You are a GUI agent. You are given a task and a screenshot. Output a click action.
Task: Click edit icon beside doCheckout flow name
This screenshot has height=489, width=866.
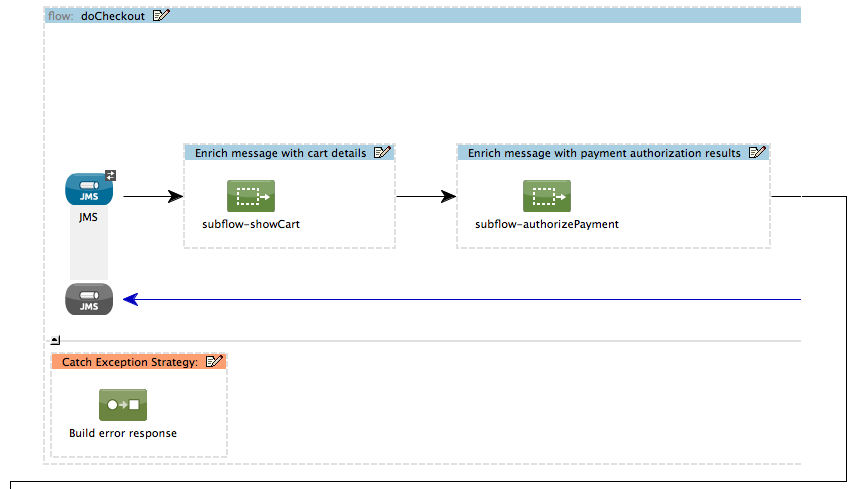click(x=161, y=15)
